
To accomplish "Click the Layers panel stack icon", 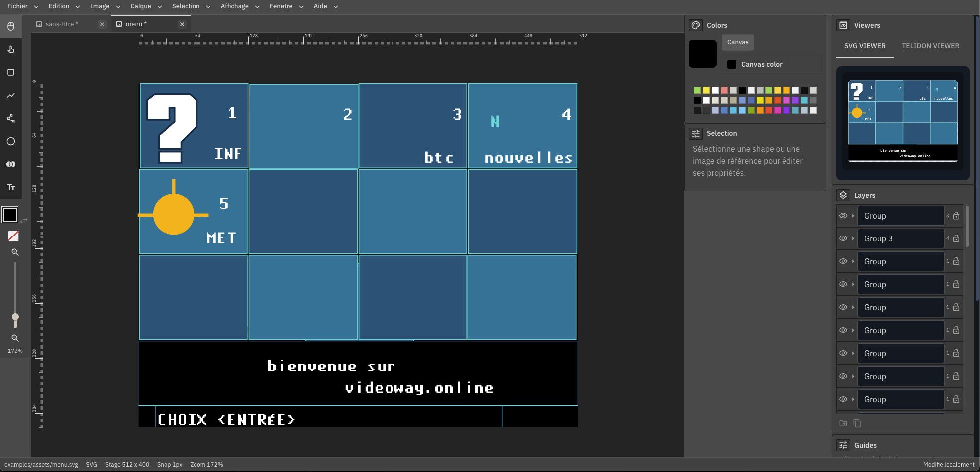I will pos(843,195).
